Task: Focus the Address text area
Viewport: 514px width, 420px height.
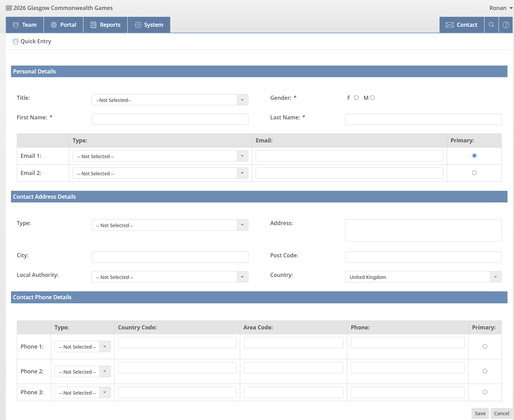Action: pos(423,230)
